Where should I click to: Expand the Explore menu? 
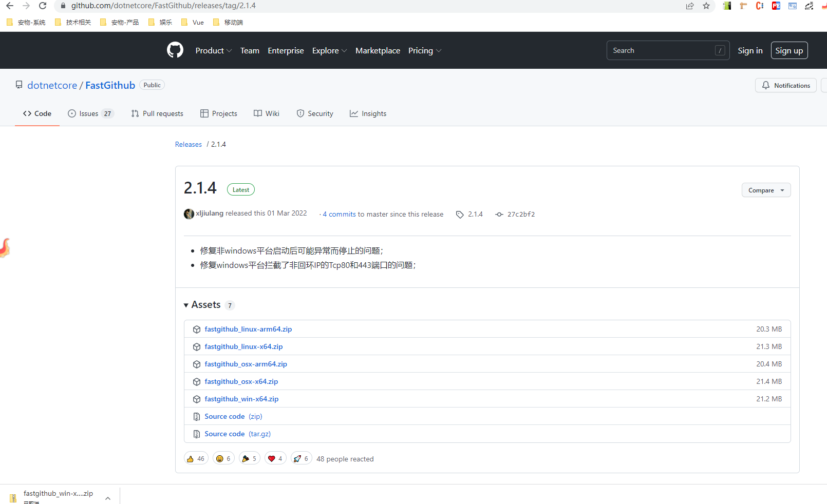(x=330, y=50)
